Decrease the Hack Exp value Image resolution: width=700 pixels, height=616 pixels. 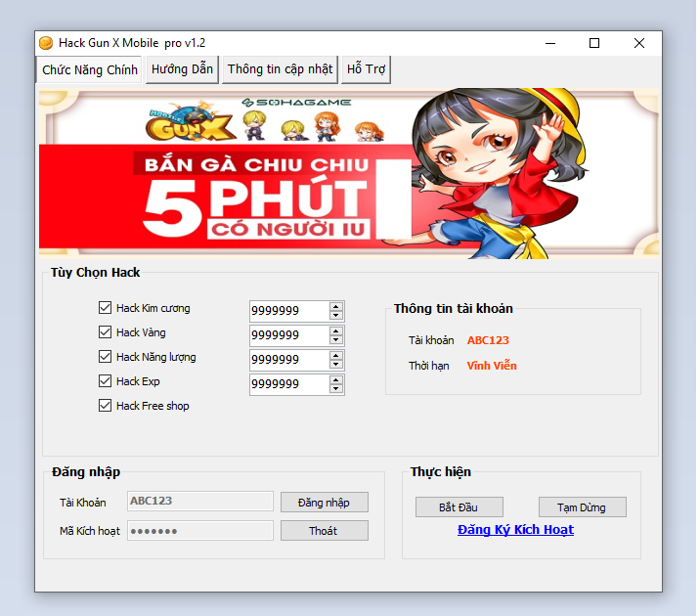point(336,389)
